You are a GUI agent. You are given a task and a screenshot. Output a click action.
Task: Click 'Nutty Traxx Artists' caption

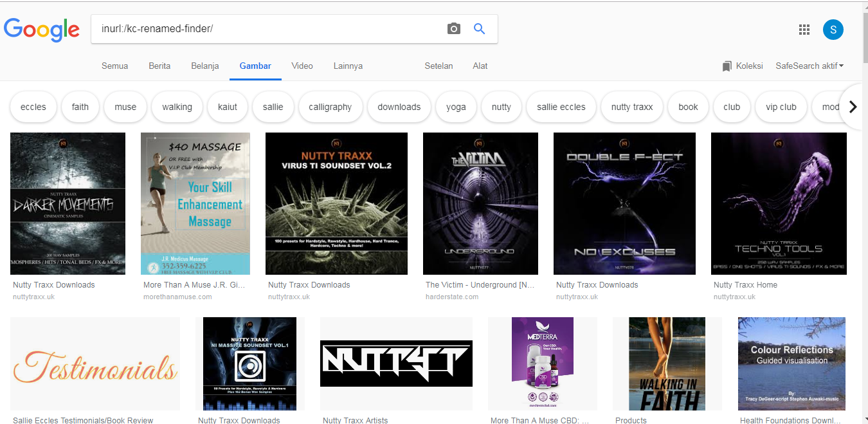356,420
